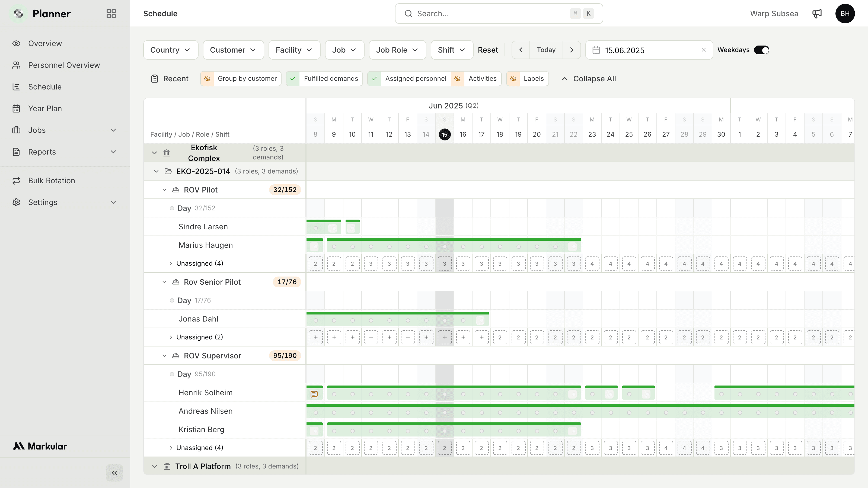Expand the Jobs sidebar menu
This screenshot has width=868, height=488.
65,130
